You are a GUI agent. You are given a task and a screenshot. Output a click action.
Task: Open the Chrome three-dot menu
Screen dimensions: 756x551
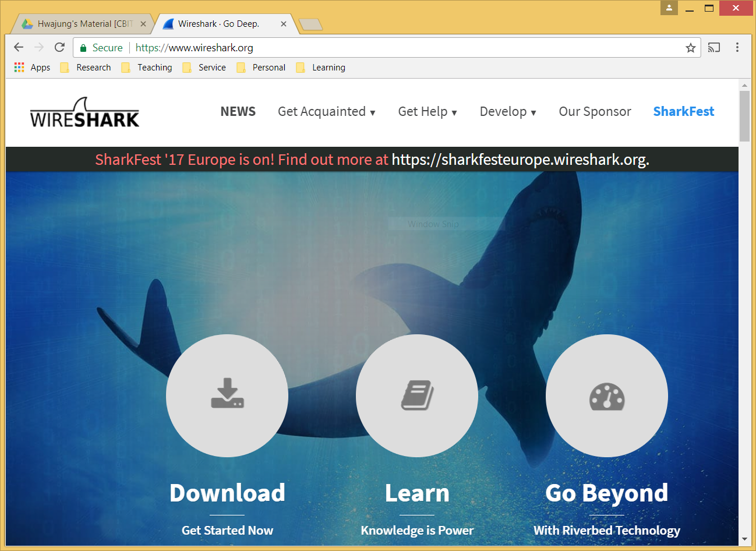click(737, 48)
